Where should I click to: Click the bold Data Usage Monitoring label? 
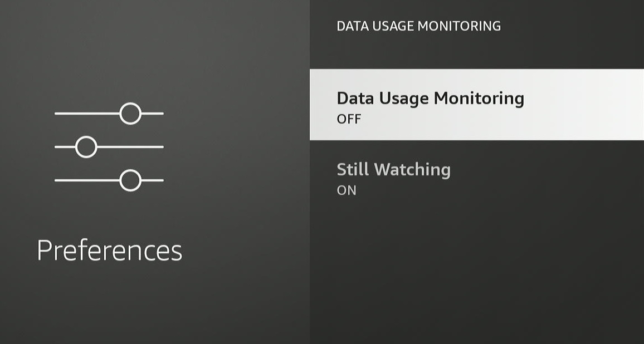click(431, 99)
